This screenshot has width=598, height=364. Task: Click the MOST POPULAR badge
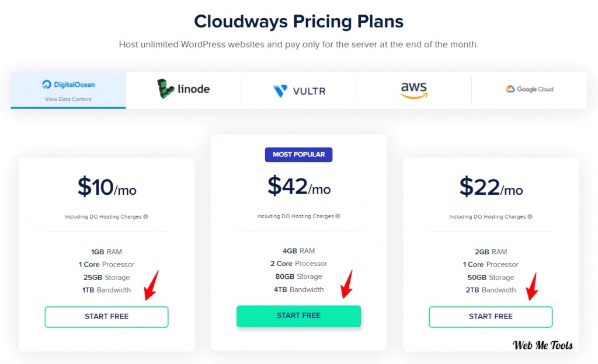298,155
